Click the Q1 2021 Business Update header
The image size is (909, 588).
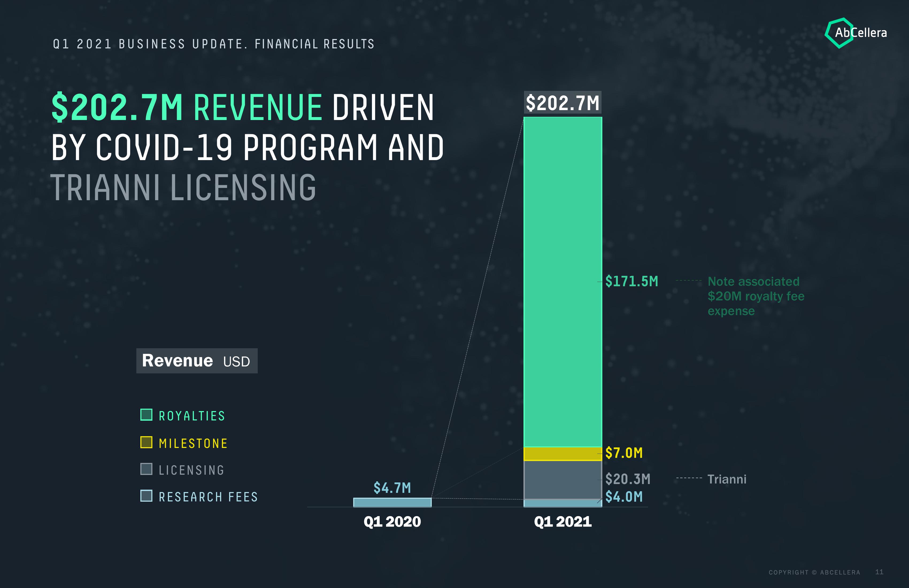point(214,44)
